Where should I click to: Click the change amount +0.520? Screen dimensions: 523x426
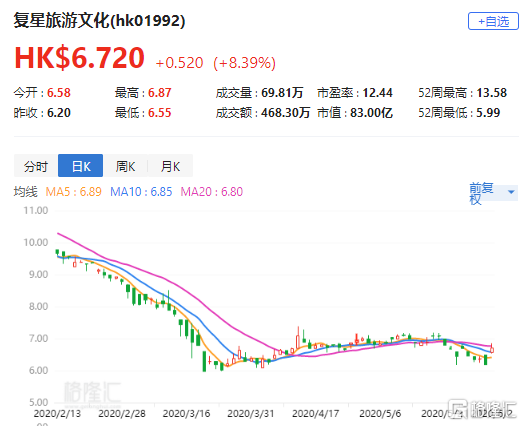(x=179, y=63)
